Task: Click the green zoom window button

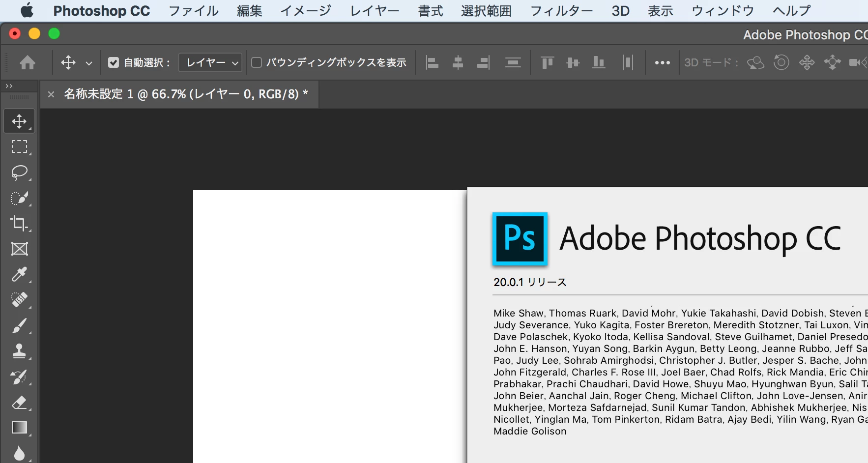Action: click(54, 33)
